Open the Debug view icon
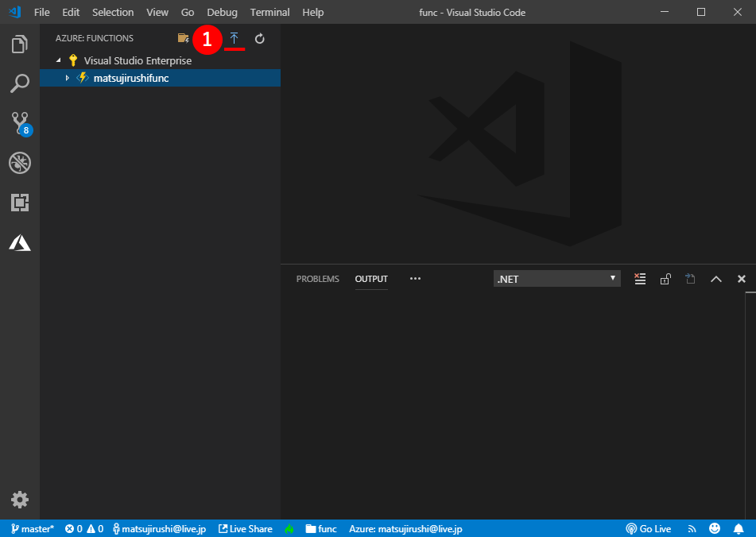This screenshot has height=537, width=756. [x=20, y=163]
